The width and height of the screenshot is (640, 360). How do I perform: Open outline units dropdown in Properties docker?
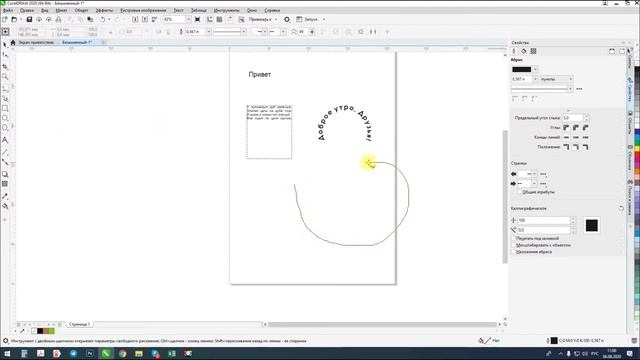pyautogui.click(x=557, y=79)
